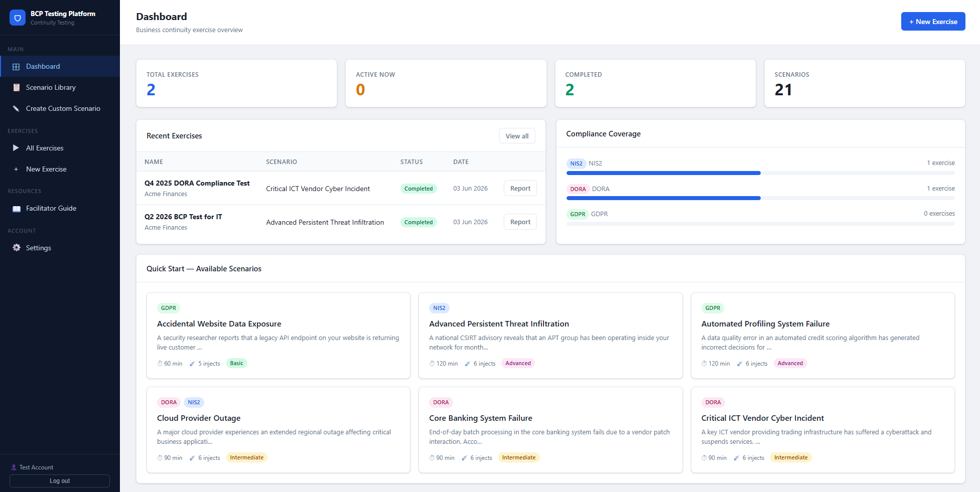980x492 pixels.
Task: Click the NIS2 compliance progress bar
Action: pyautogui.click(x=760, y=173)
